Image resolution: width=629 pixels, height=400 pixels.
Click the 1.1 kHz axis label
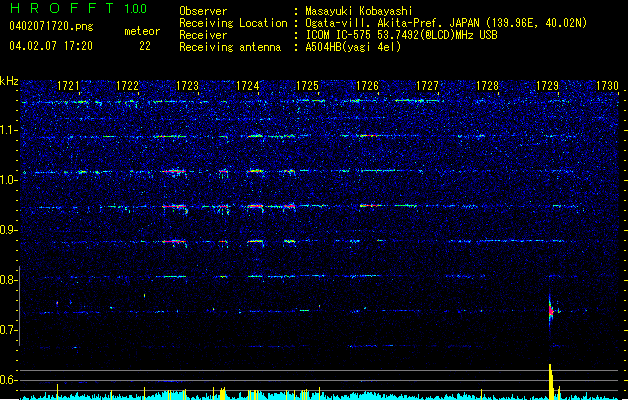(9, 130)
